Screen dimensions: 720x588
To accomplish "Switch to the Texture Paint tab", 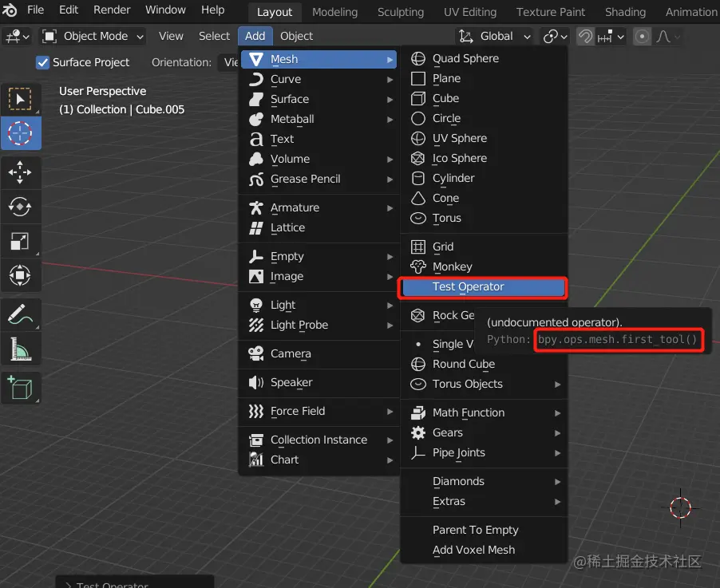I will point(551,12).
